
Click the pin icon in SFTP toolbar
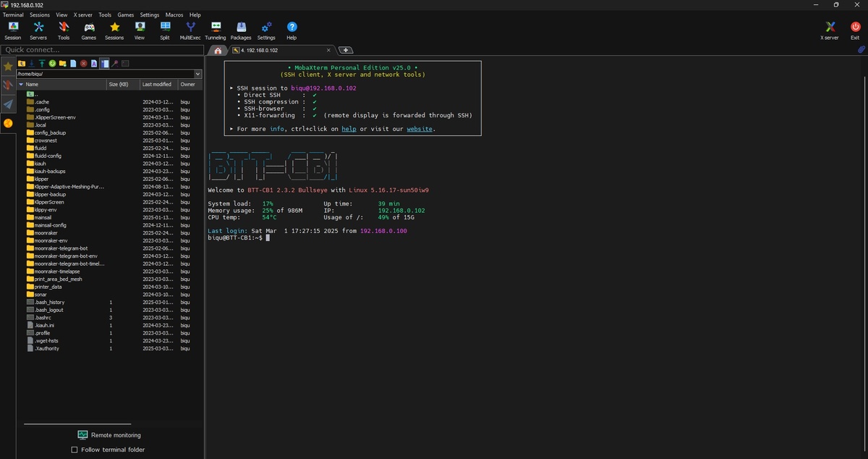pyautogui.click(x=115, y=64)
